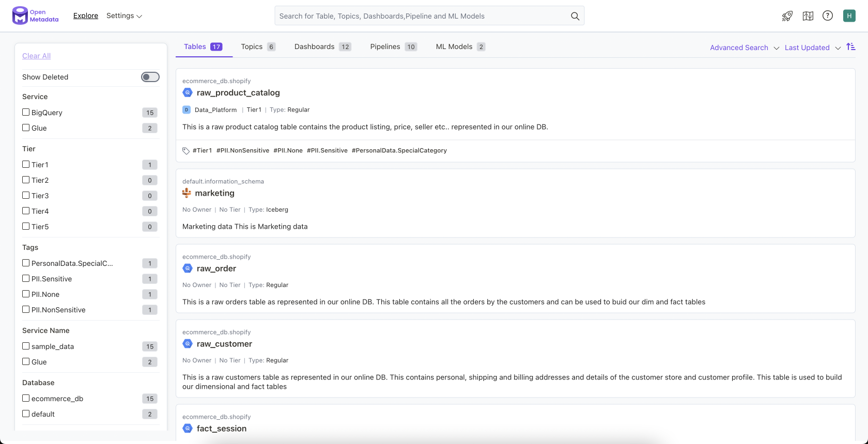Viewport: 868px width, 444px height.
Task: Click the Type: Iceberg label
Action: pyautogui.click(x=268, y=210)
